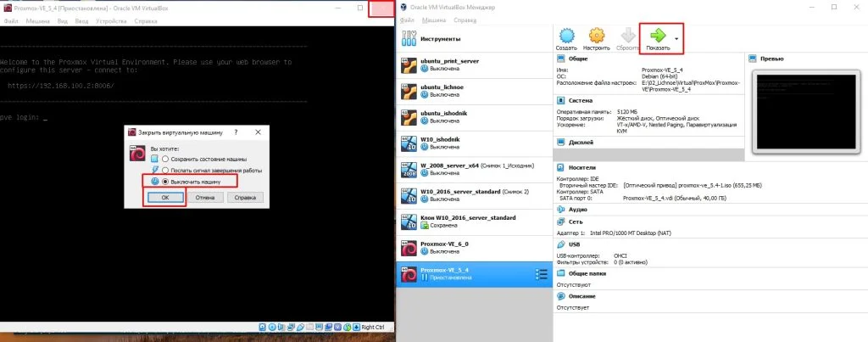Open Справка menu in the VM window
Image resolution: width=868 pixels, height=342 pixels.
pos(146,21)
